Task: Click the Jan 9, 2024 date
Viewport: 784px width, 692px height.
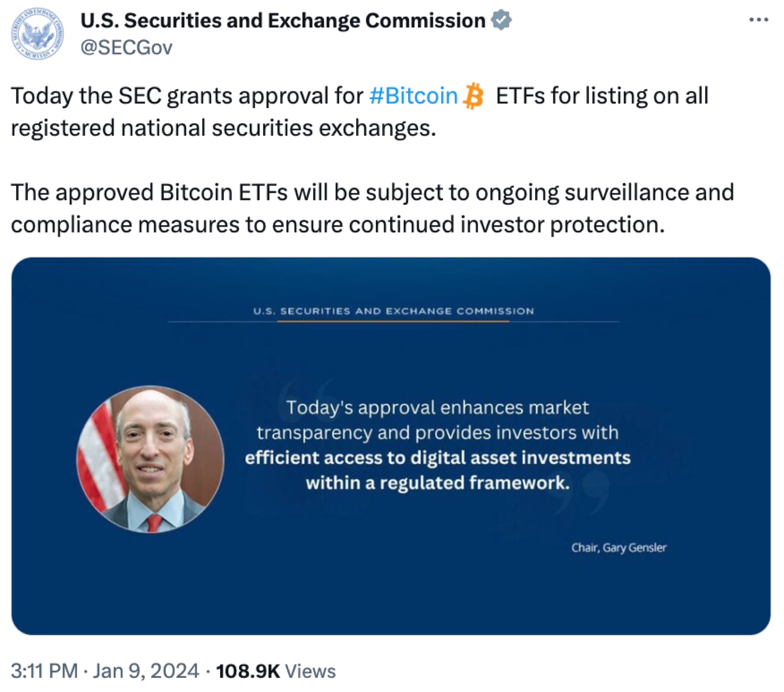Action: 146,671
